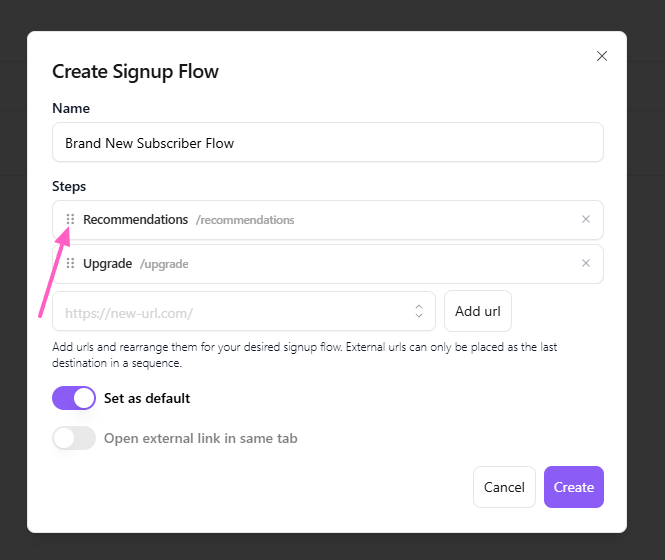The image size is (665, 560).
Task: Click the Create Signup Flow heading
Action: [x=135, y=71]
